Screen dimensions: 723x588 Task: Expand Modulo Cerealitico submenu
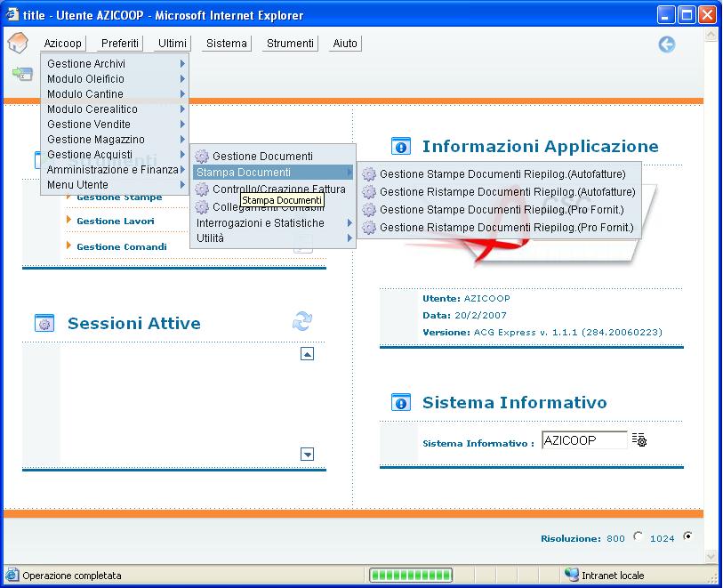click(115, 109)
